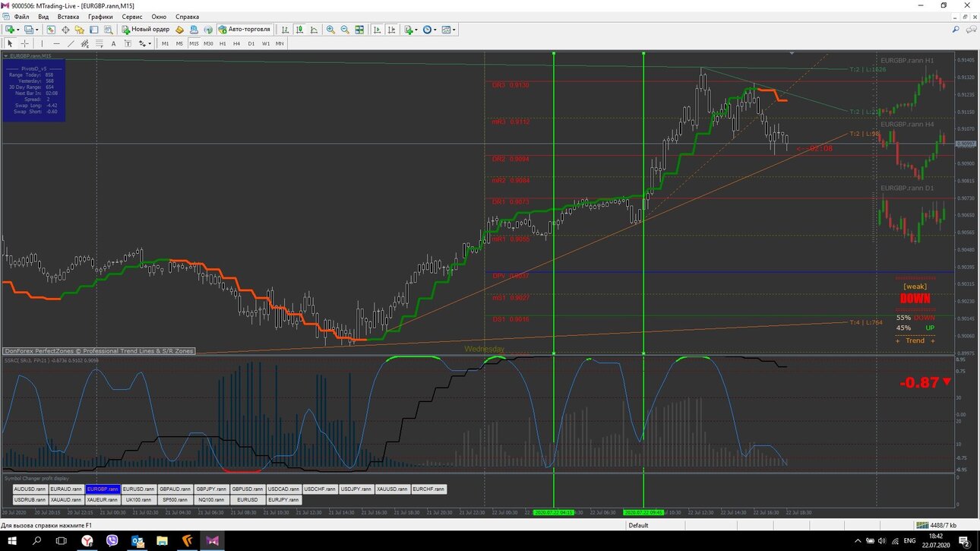
Task: Open Outlook from the taskbar
Action: (138, 541)
